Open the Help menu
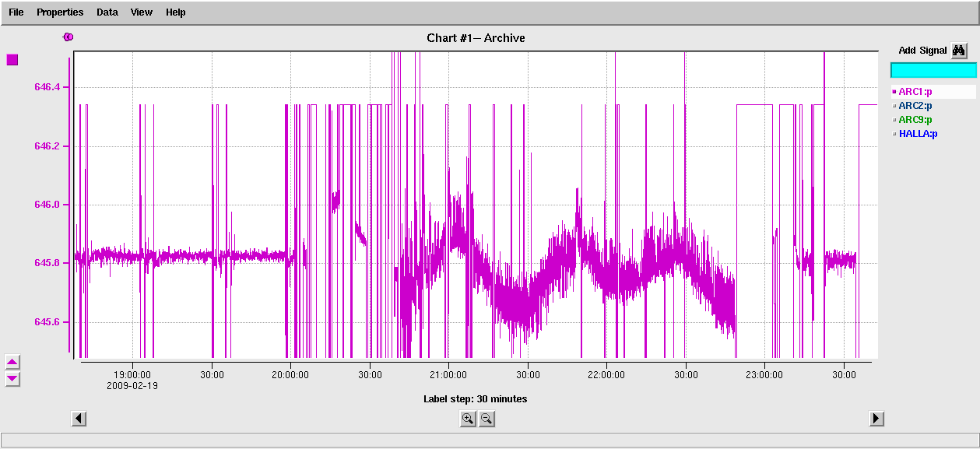Viewport: 980px width, 449px height. (x=176, y=12)
